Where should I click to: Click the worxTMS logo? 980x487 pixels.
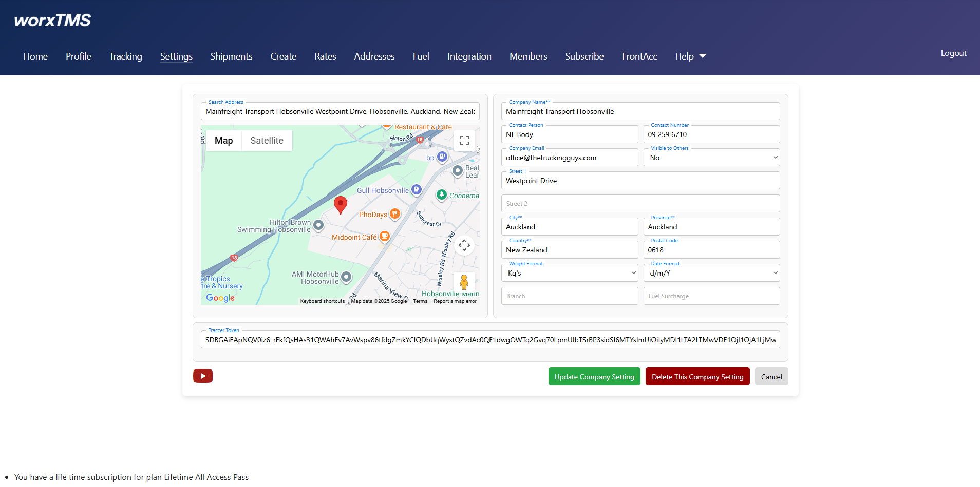[x=52, y=20]
